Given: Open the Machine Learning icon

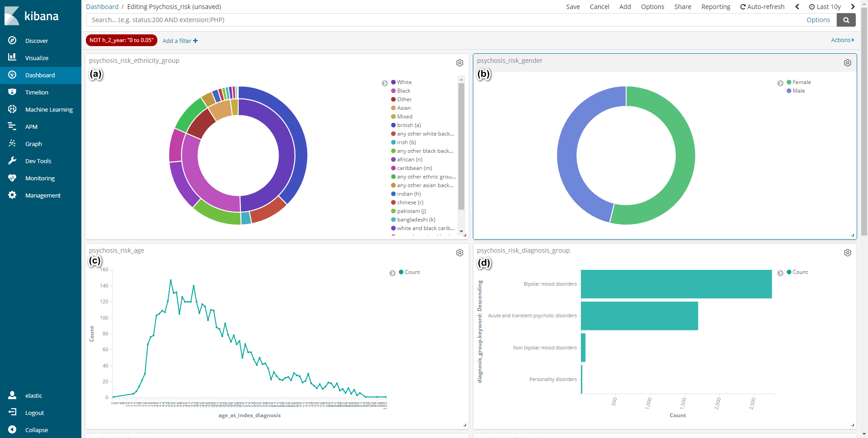Looking at the screenshot, I should 12,109.
